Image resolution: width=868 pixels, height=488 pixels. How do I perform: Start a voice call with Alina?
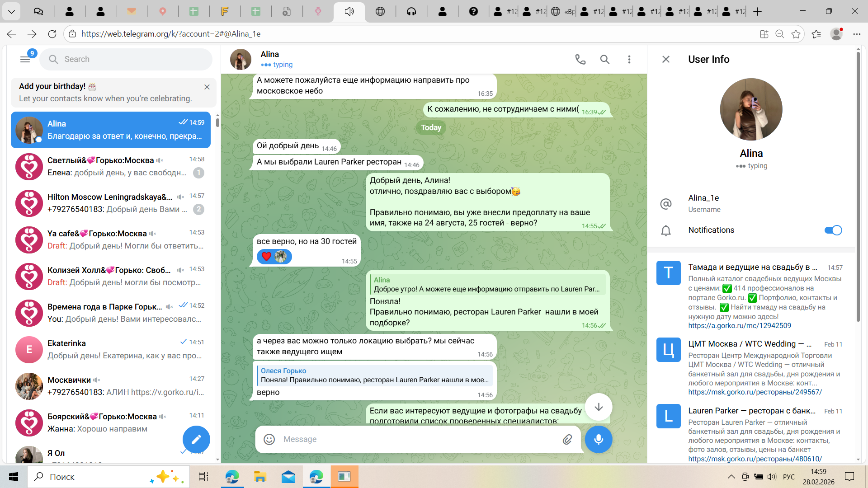[x=580, y=59]
